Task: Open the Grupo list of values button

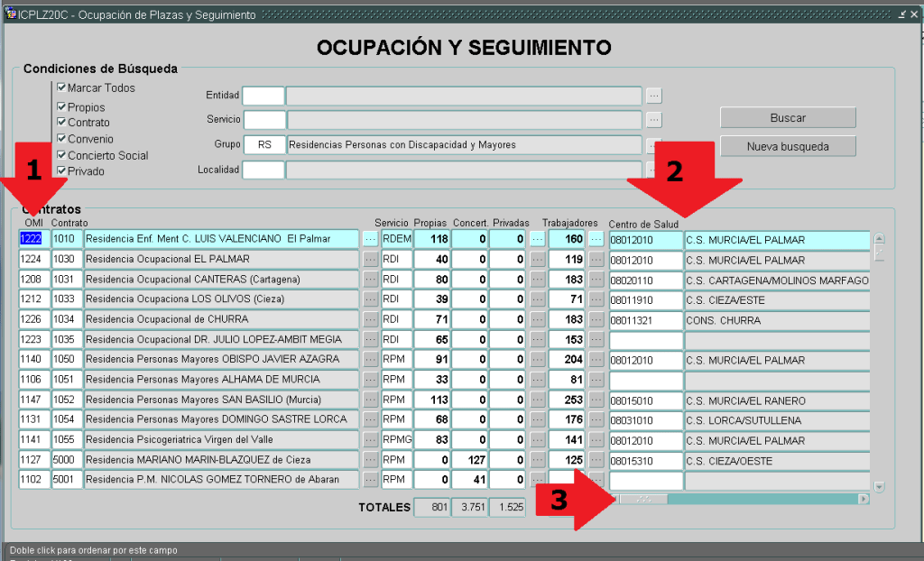Action: pos(654,144)
